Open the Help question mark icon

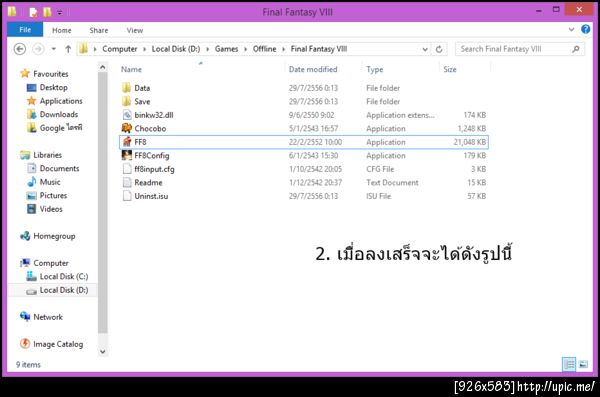[585, 29]
